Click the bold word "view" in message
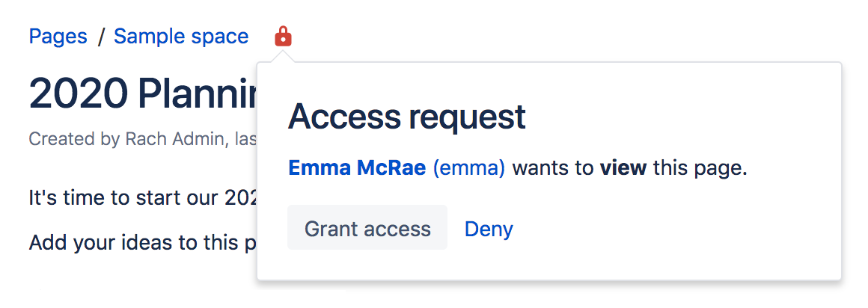The width and height of the screenshot is (868, 308). [623, 168]
